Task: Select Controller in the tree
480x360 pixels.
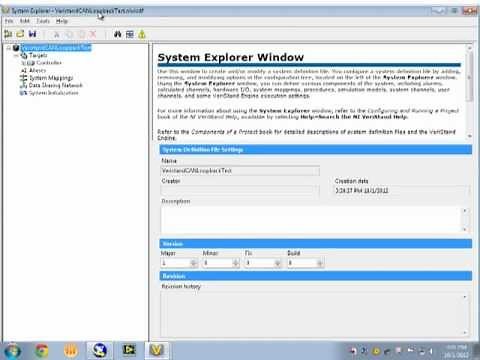Action: pyautogui.click(x=49, y=63)
